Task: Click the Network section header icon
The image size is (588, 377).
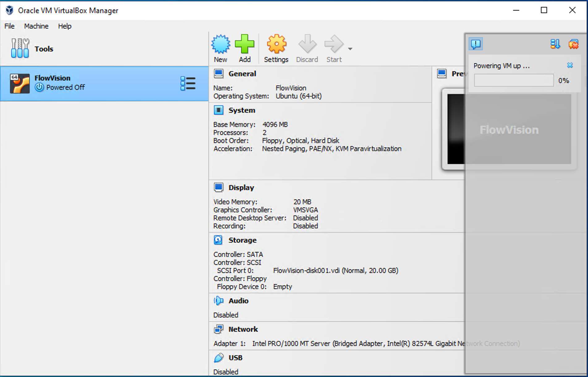Action: (219, 329)
